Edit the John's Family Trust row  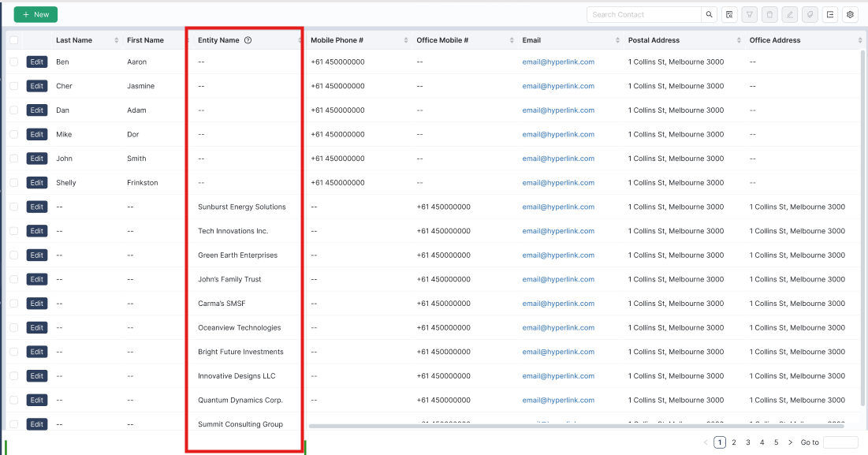click(37, 279)
